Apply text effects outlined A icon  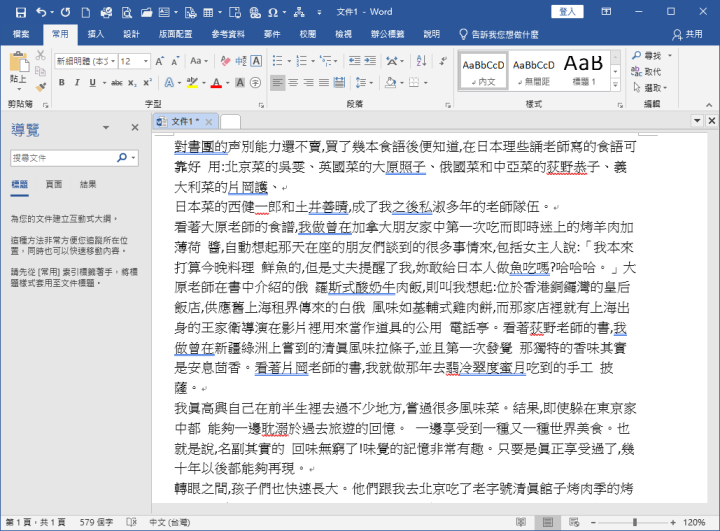(x=169, y=83)
